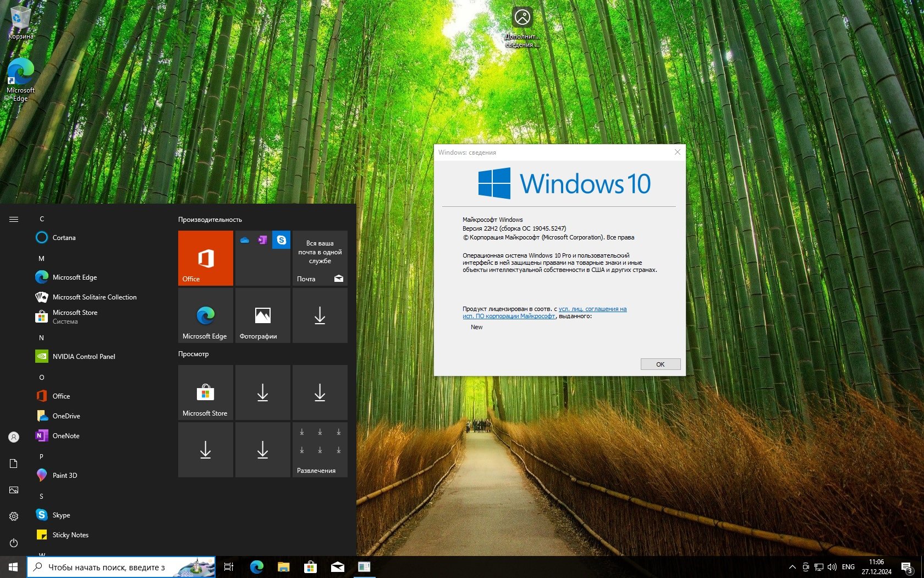Open Paint 3D from the app list
Screen dimensions: 924x578
(64, 476)
